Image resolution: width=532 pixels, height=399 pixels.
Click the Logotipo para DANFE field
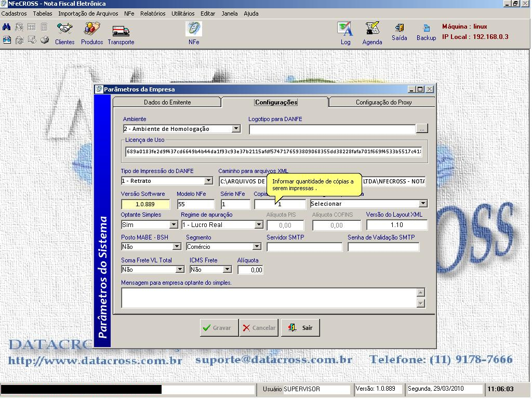click(x=332, y=129)
